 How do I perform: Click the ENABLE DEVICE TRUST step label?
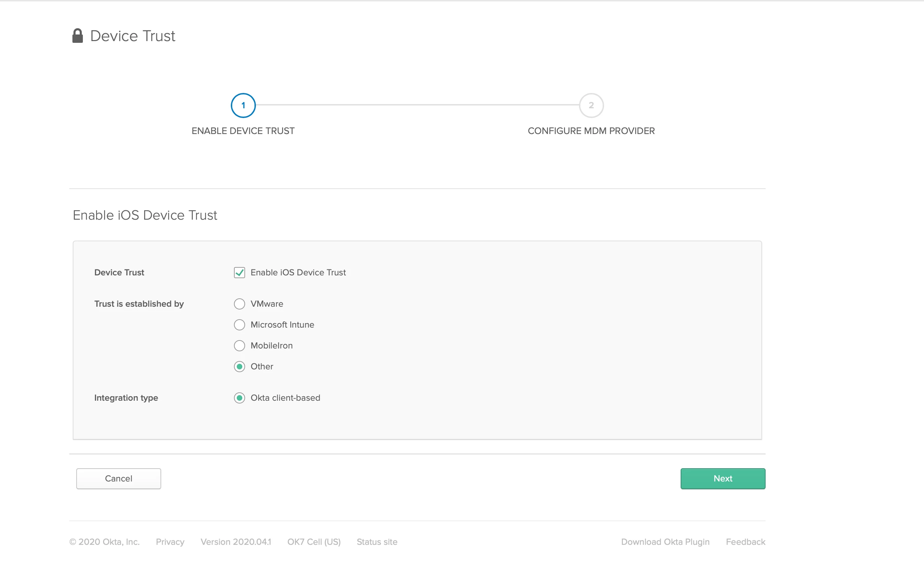(x=243, y=131)
